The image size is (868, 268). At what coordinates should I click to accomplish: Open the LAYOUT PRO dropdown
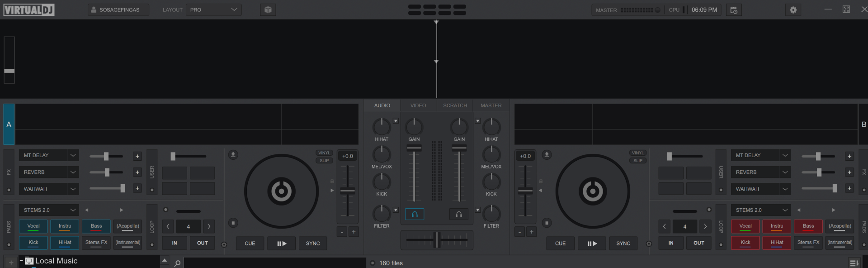(213, 10)
